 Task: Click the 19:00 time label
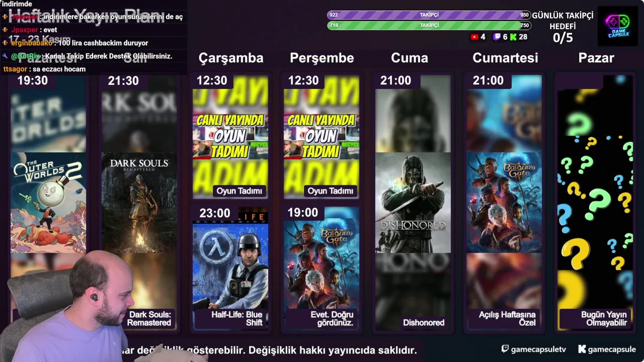coord(303,213)
